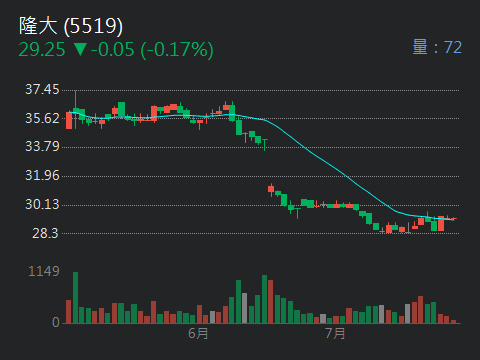The width and height of the screenshot is (480, 360).
Task: Click the first candlestick with long upper wick
Action: coord(76,110)
